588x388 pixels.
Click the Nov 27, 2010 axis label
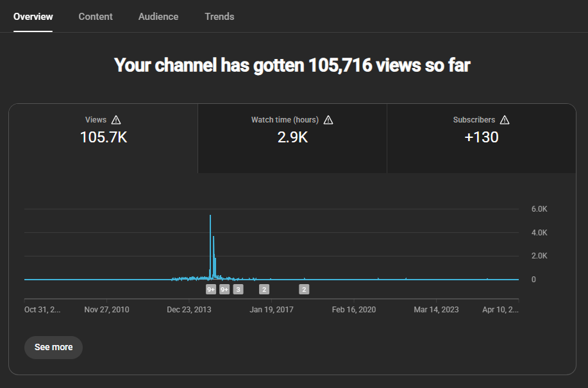click(x=106, y=310)
